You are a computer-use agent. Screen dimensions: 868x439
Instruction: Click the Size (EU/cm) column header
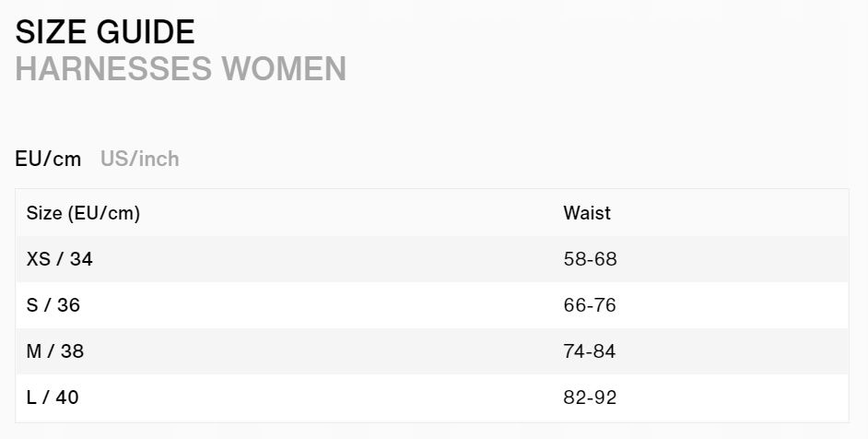(83, 213)
